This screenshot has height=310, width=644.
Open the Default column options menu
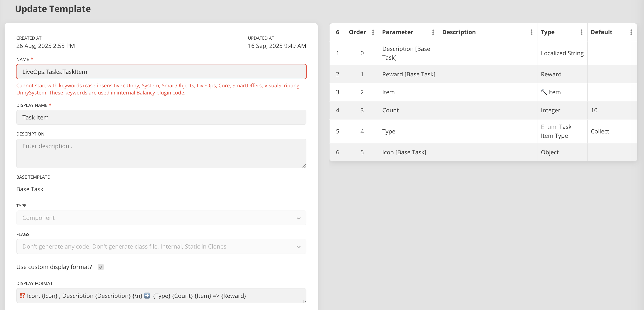631,32
